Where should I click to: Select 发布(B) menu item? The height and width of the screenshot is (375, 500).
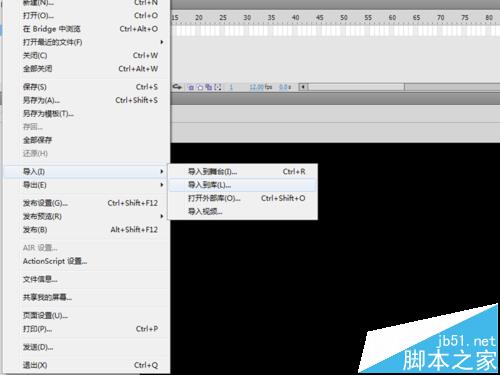(87, 230)
